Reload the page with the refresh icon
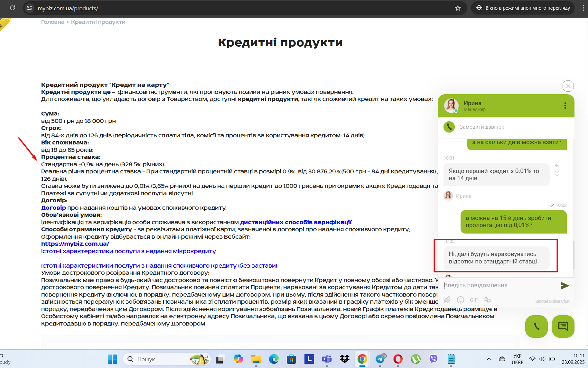Screen dimensions: 588x368 coord(12,8)
